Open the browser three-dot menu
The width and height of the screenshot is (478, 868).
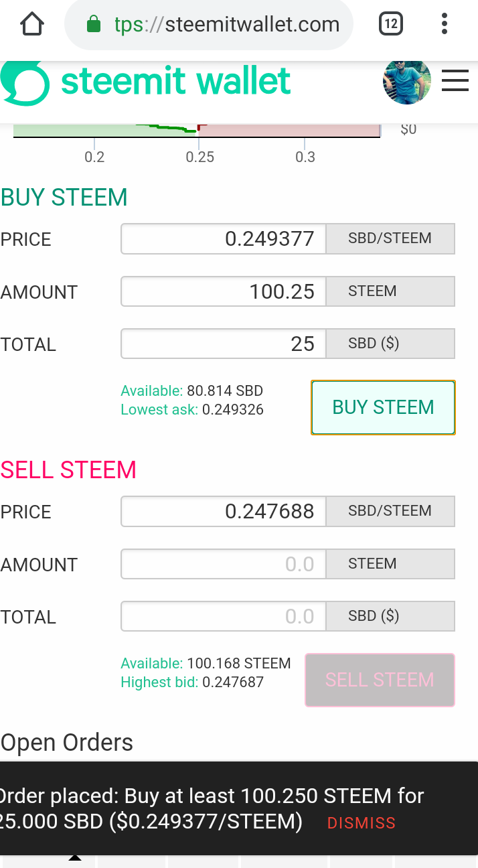click(x=444, y=25)
